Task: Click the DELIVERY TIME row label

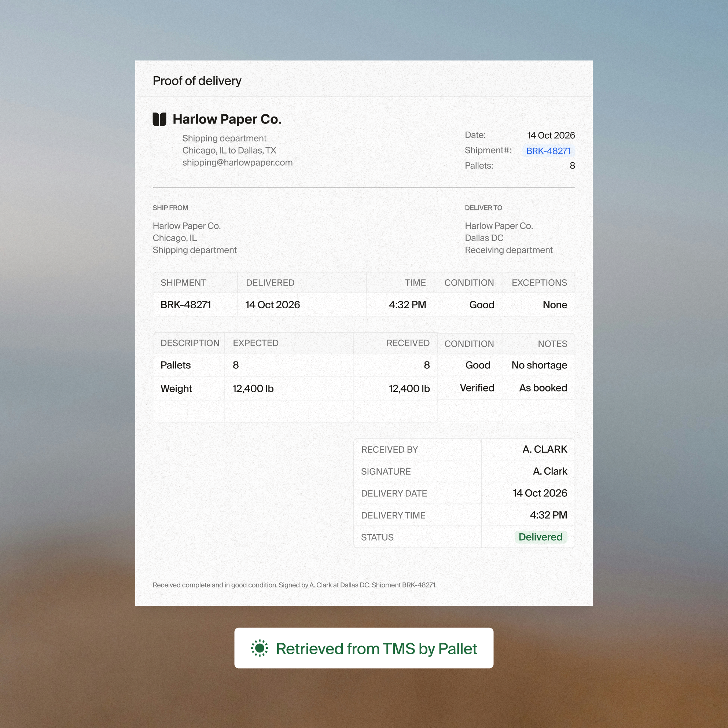Action: (393, 515)
